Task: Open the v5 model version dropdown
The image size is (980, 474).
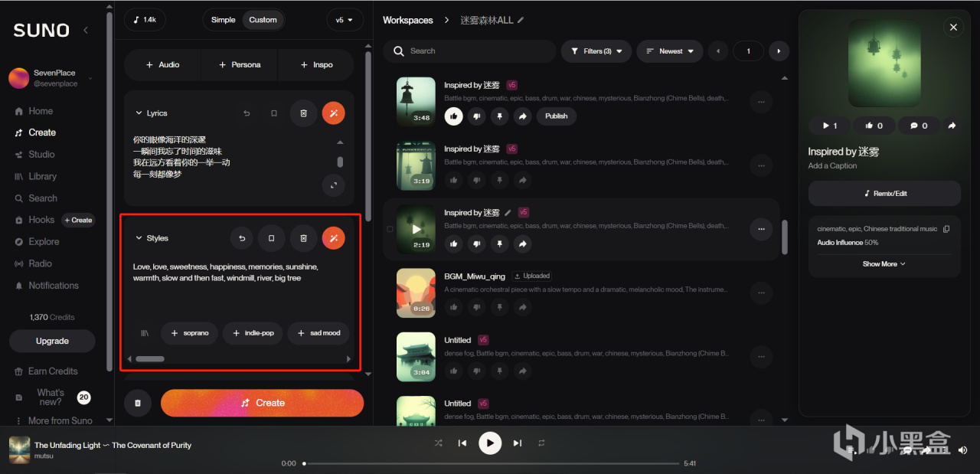Action: (345, 20)
